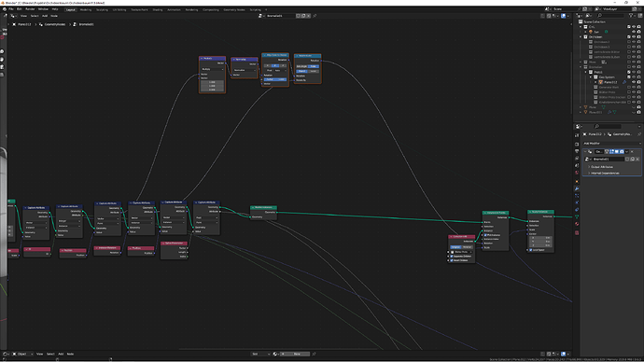Switch to the Scripting workspace tab
The image size is (644, 362).
pyautogui.click(x=256, y=9)
